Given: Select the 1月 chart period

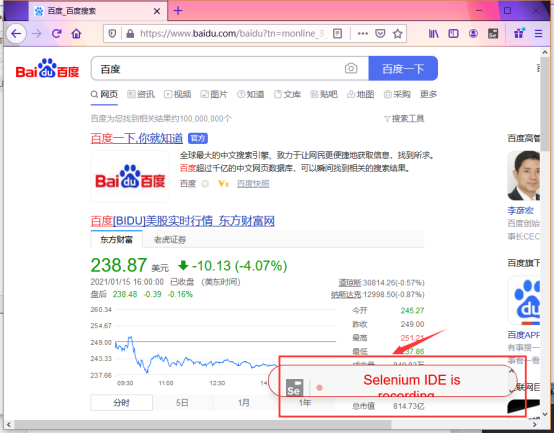Looking at the screenshot, I should coord(244,403).
